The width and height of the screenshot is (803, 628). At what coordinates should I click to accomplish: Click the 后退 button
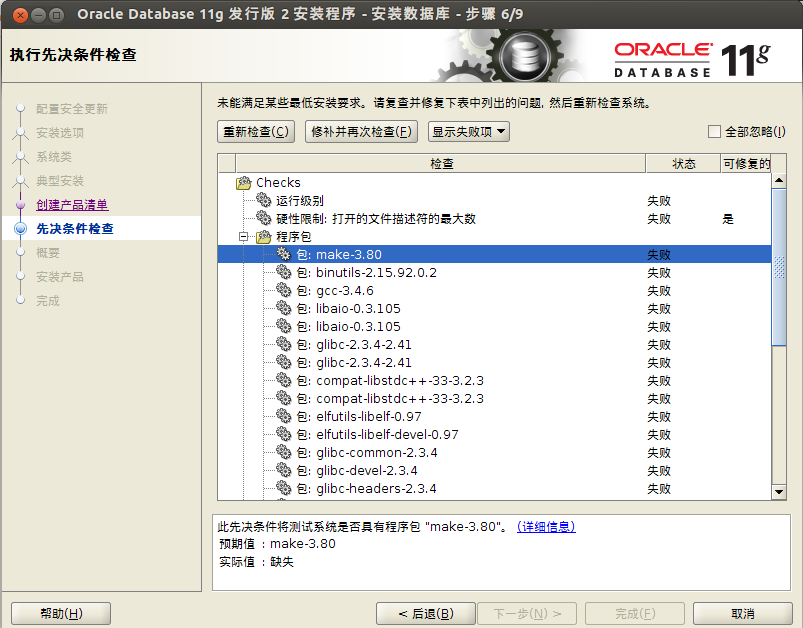pos(426,614)
